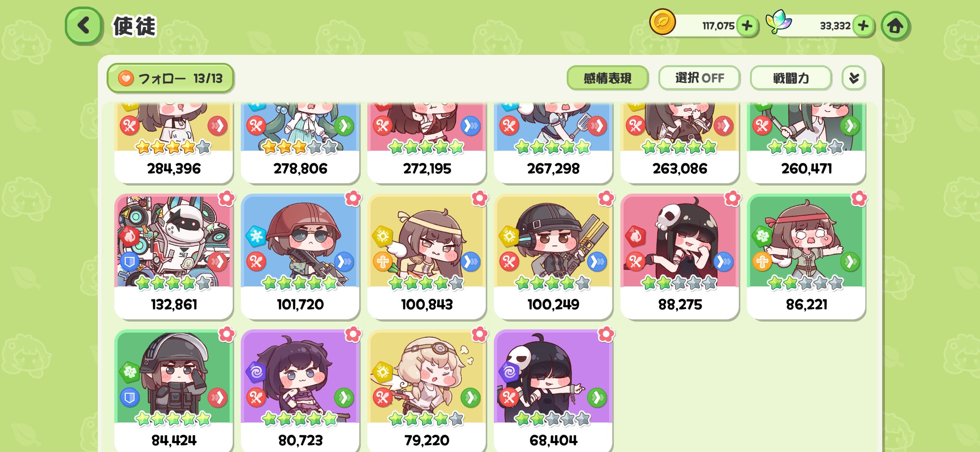This screenshot has height=452, width=980.
Task: Add crystal currency with plus button
Action: (x=863, y=26)
